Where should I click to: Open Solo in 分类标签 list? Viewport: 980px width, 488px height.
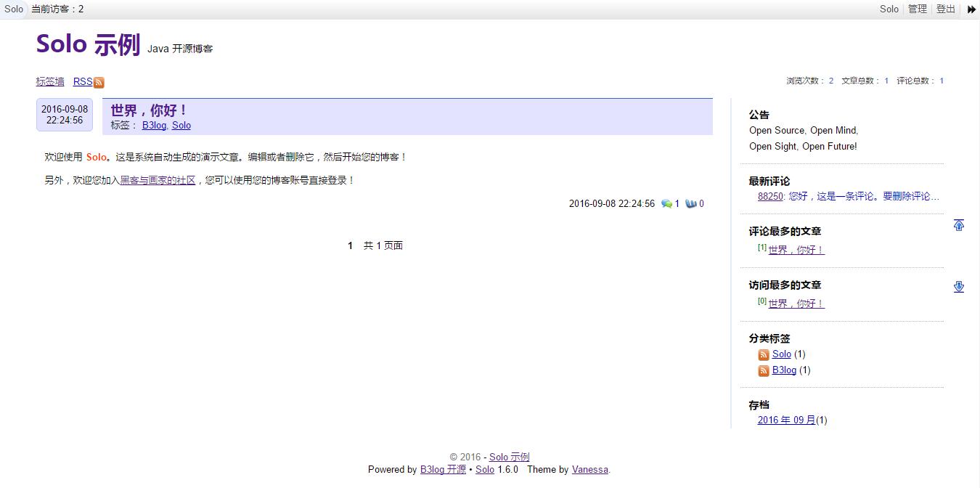(x=782, y=354)
